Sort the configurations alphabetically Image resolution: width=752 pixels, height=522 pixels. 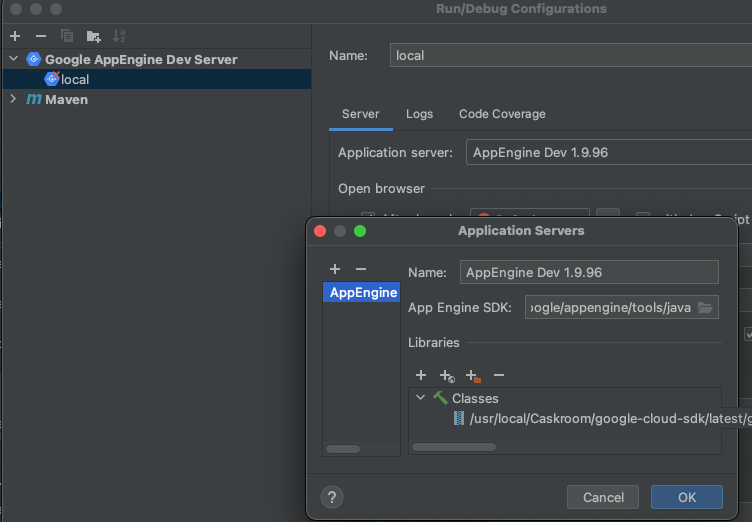pos(119,36)
